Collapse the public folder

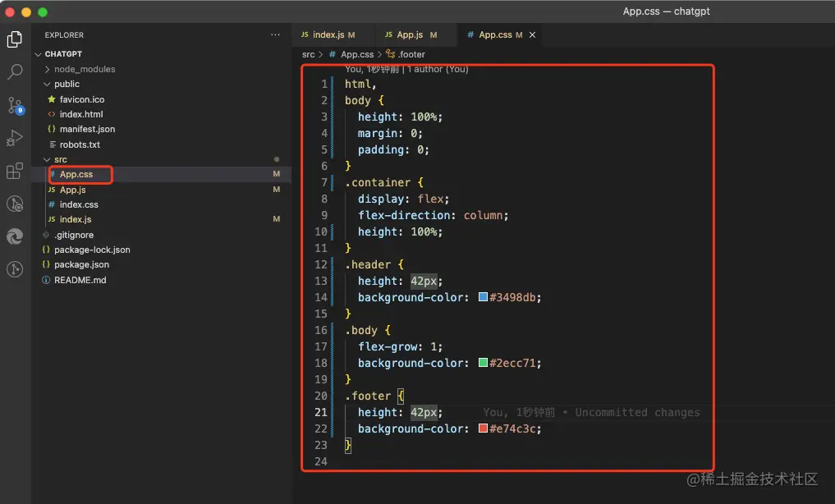pyautogui.click(x=48, y=84)
